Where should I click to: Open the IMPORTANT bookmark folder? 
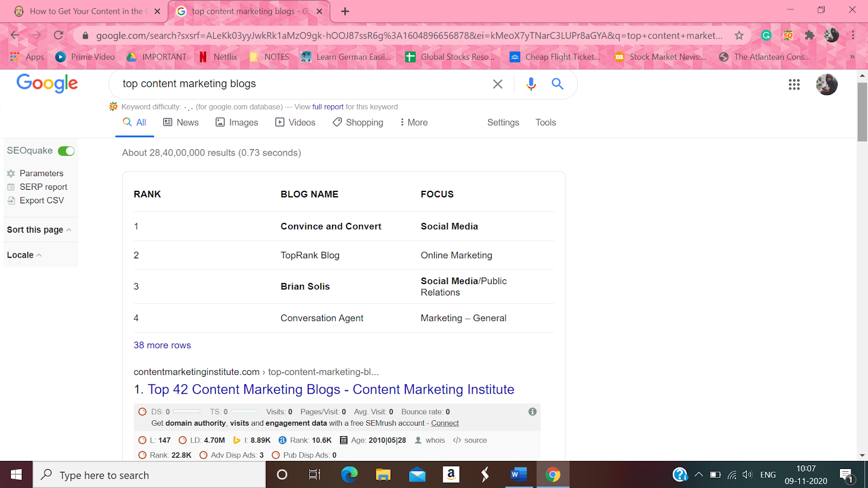tap(156, 57)
